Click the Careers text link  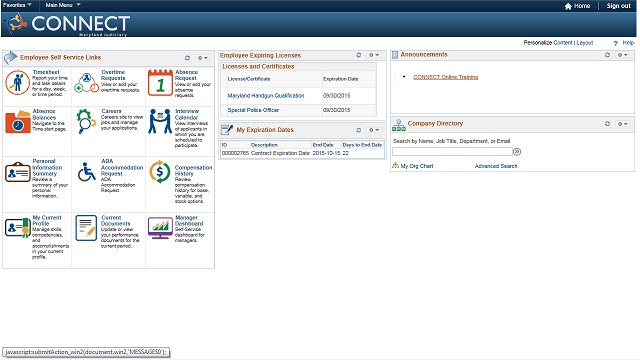pos(111,111)
